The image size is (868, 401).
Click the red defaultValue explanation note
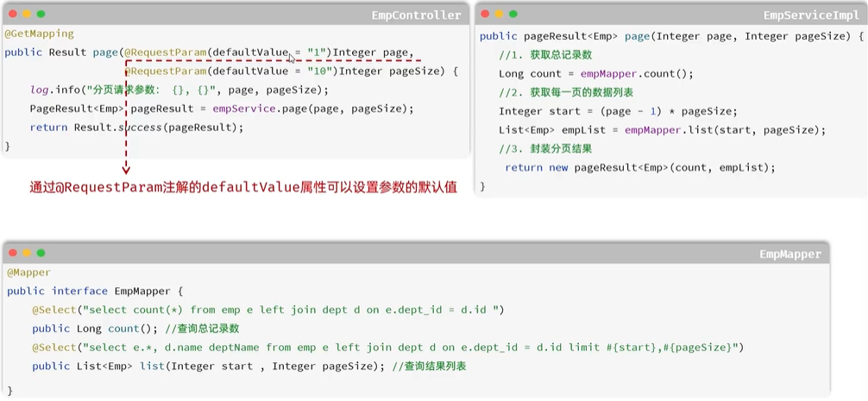243,187
